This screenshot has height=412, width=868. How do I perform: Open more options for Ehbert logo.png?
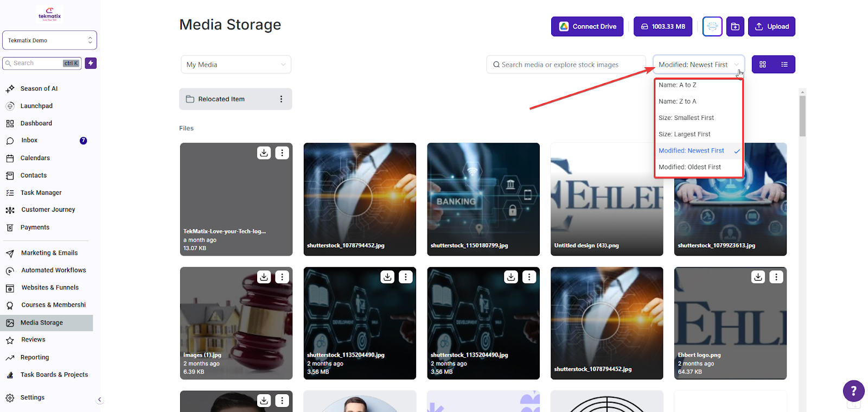point(776,277)
